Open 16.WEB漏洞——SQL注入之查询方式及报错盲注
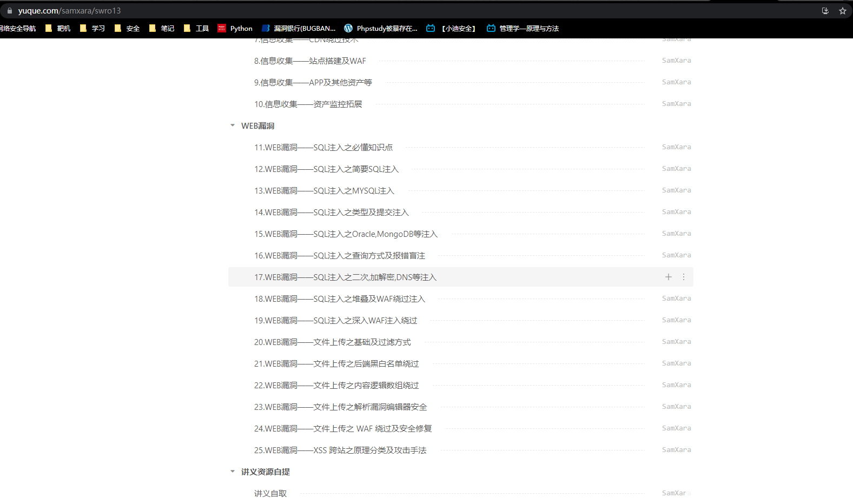The width and height of the screenshot is (853, 504). pos(340,256)
